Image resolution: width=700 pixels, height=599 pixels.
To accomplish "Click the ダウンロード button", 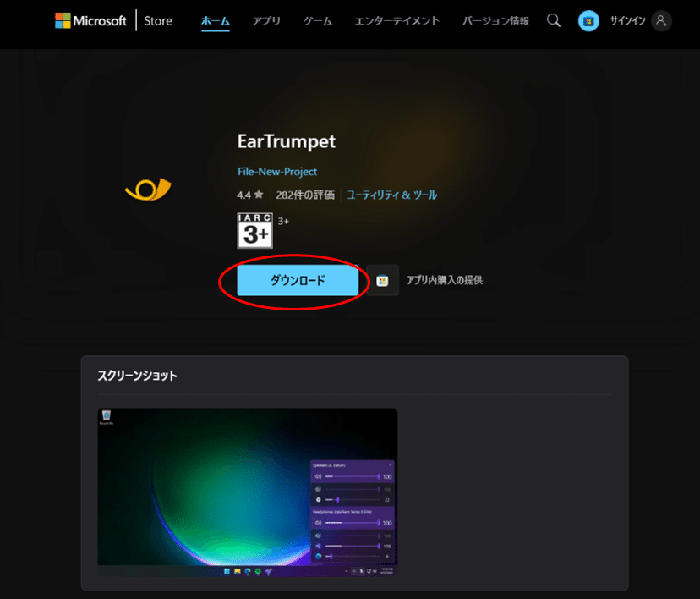I will tap(298, 280).
